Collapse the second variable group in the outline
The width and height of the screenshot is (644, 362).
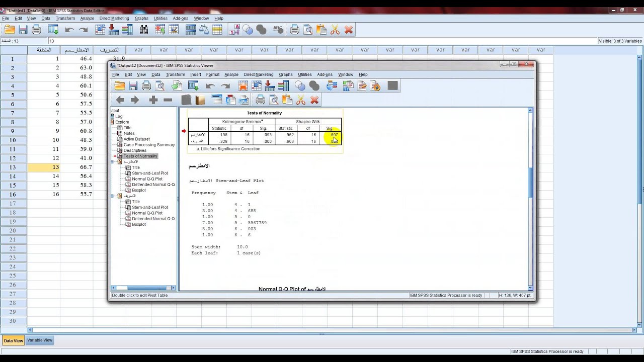pos(113,196)
